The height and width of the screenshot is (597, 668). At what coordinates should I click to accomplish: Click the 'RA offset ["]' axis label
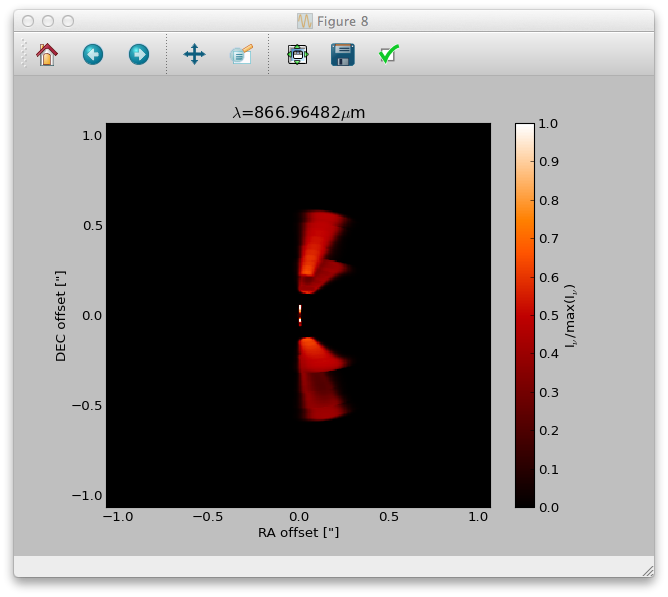tap(298, 533)
